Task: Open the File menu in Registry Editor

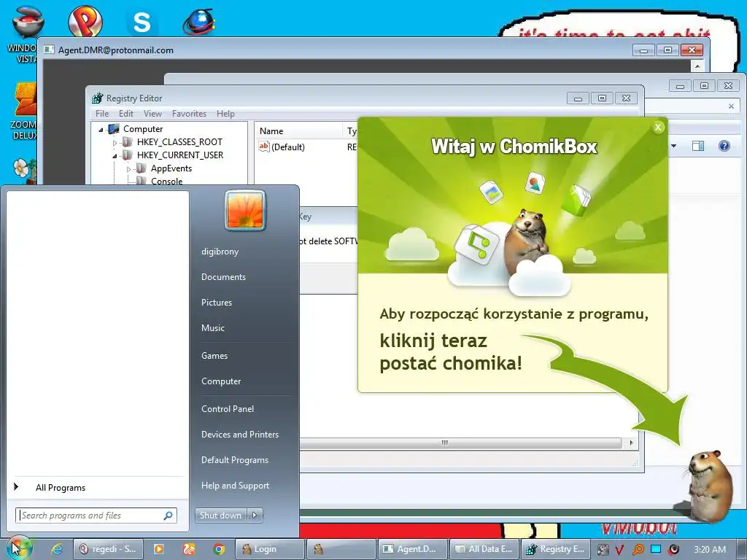Action: tap(102, 114)
